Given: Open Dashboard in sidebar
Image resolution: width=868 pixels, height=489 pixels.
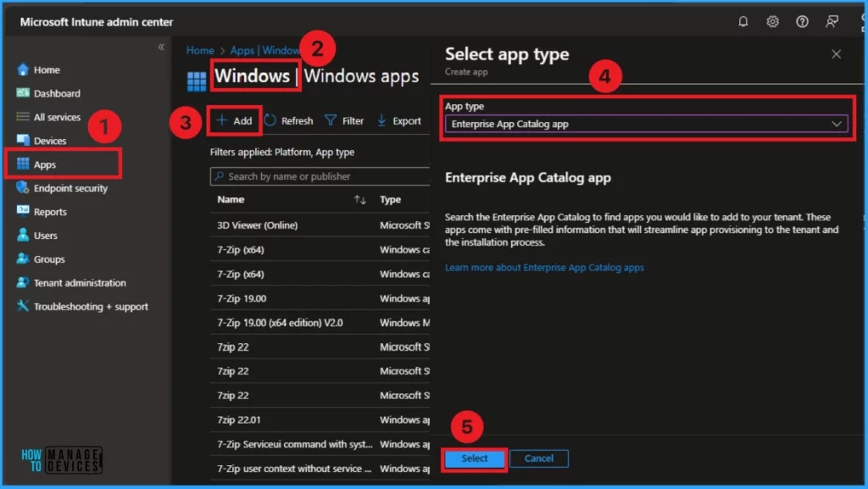Looking at the screenshot, I should pos(57,93).
